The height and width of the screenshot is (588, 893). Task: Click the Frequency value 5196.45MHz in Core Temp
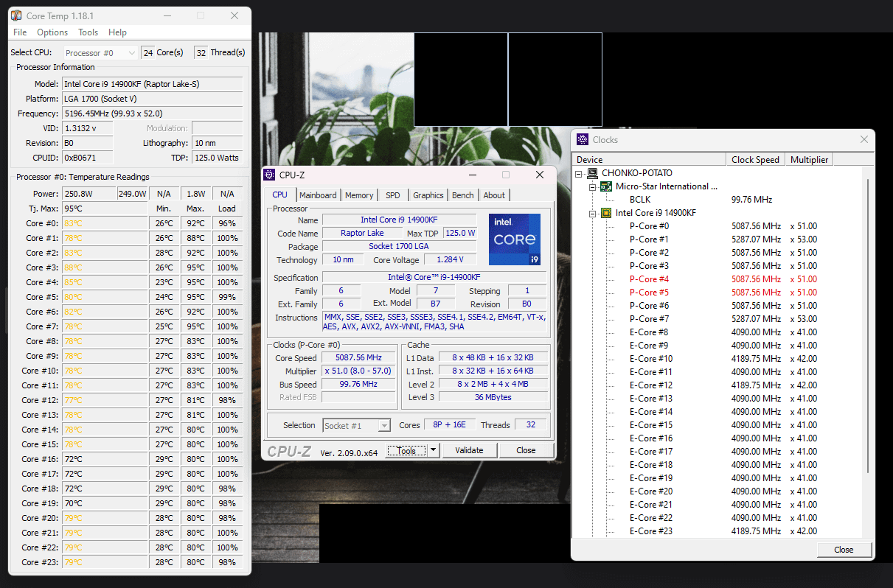(x=152, y=113)
